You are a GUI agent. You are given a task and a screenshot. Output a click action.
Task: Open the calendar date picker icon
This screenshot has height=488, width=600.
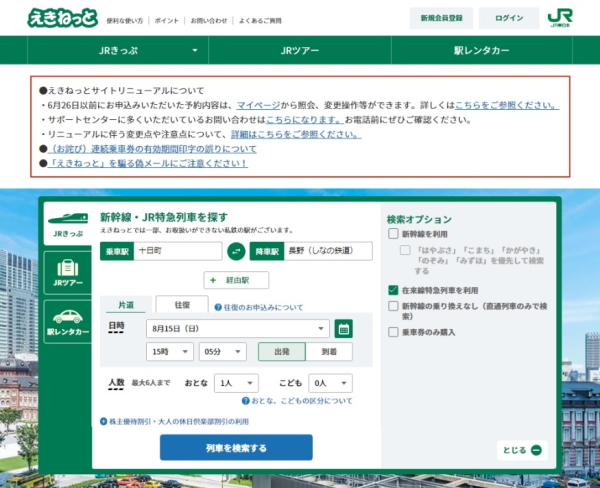(344, 329)
